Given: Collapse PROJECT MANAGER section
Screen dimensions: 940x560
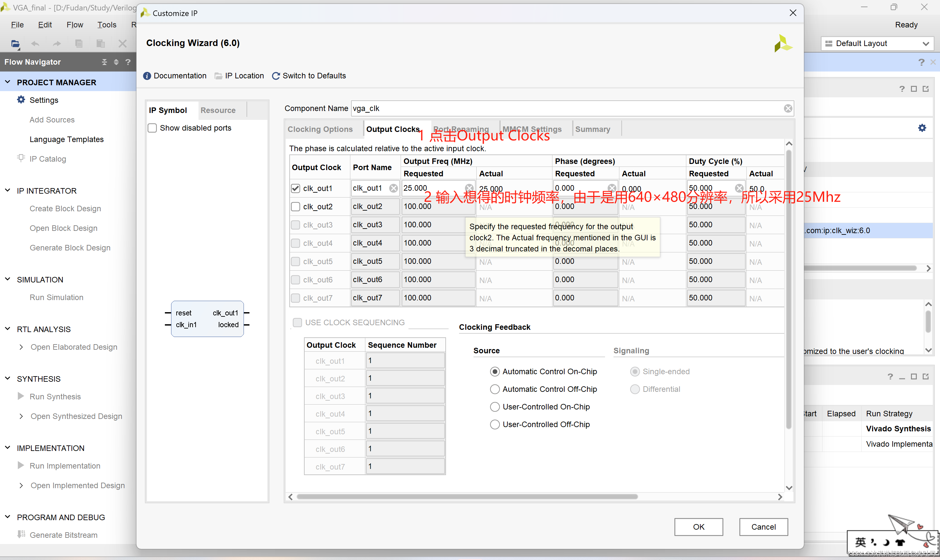Looking at the screenshot, I should 8,82.
